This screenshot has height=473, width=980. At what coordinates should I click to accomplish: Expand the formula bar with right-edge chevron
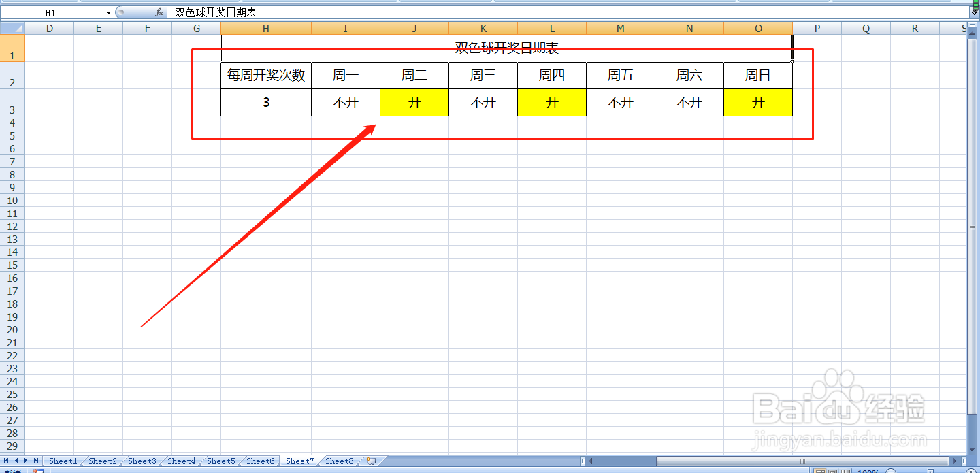pyautogui.click(x=974, y=12)
